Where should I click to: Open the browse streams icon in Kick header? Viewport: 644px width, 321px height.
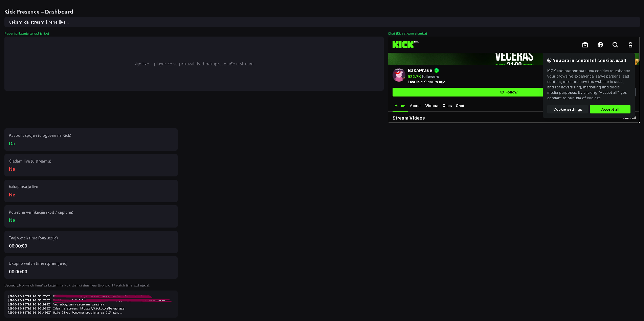pos(585,45)
